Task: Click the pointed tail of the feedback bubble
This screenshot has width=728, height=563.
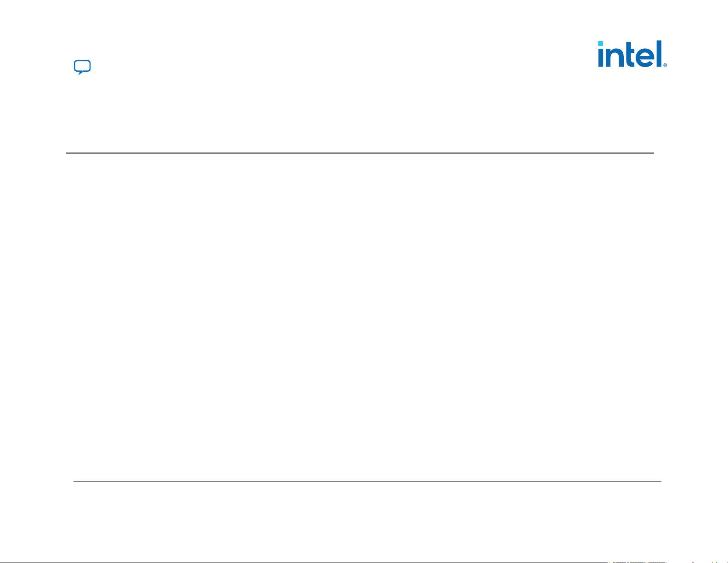Action: point(80,74)
